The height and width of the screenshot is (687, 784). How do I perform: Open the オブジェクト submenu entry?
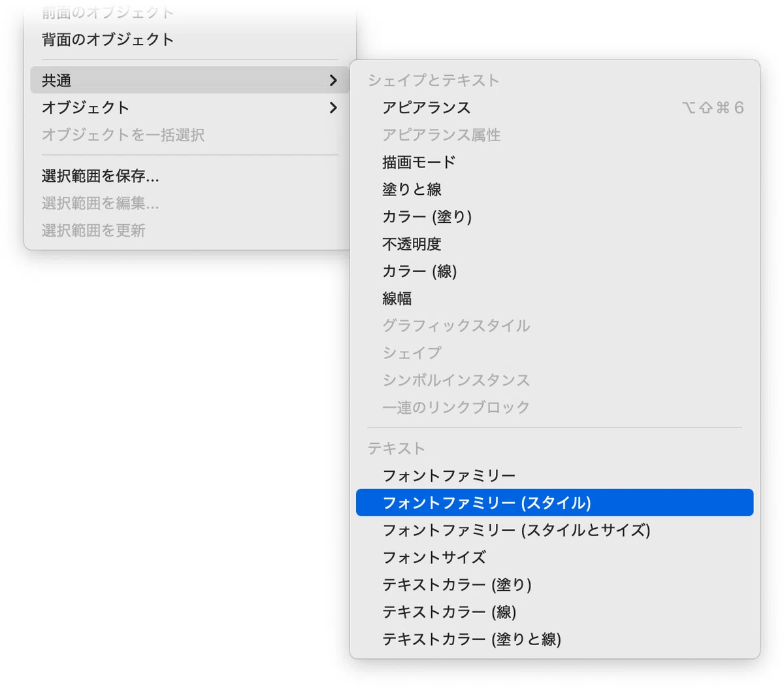(x=189, y=107)
